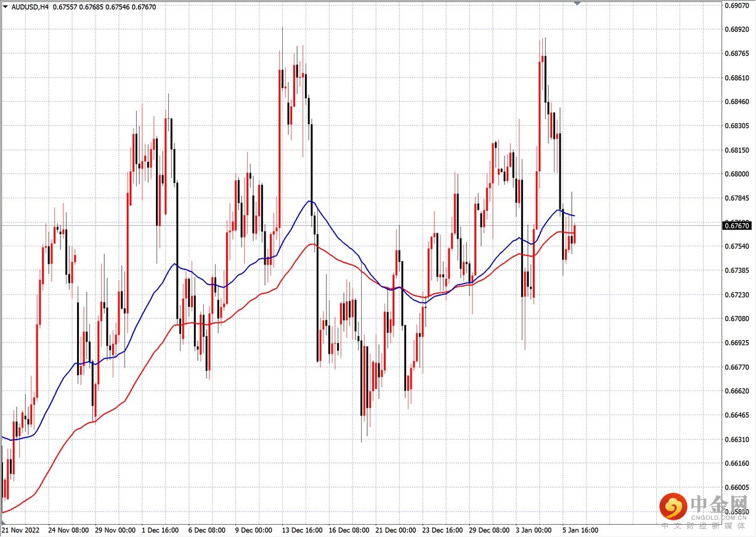
Task: Click the 23 Dec 16:00 time label
Action: click(x=442, y=530)
